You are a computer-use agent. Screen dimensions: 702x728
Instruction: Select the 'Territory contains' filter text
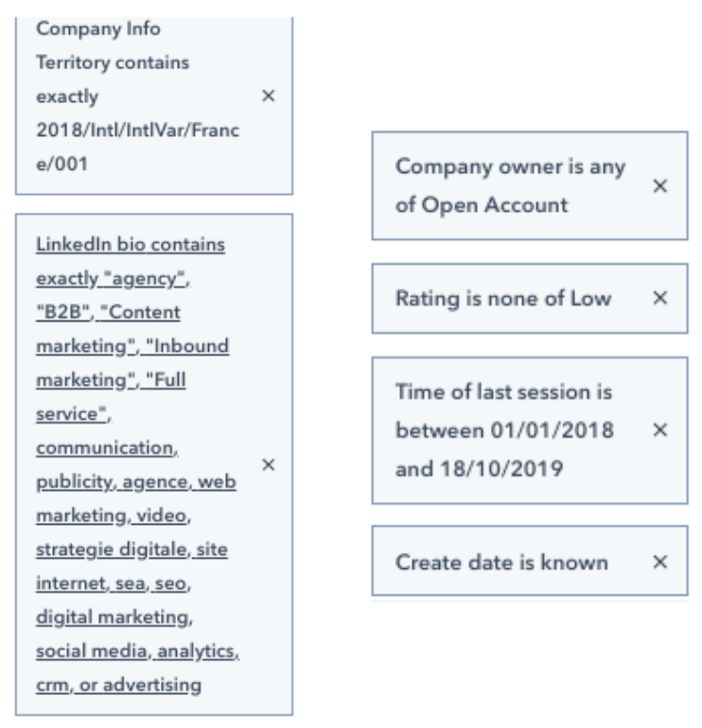(x=113, y=62)
